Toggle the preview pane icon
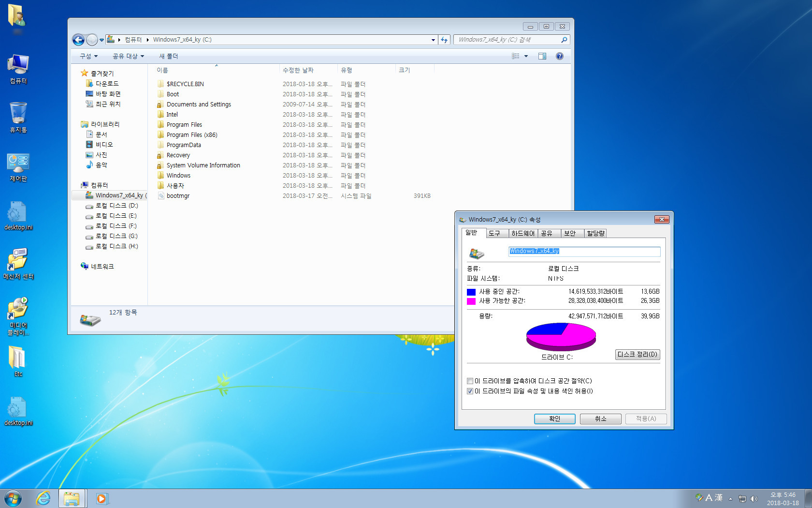 pos(542,56)
